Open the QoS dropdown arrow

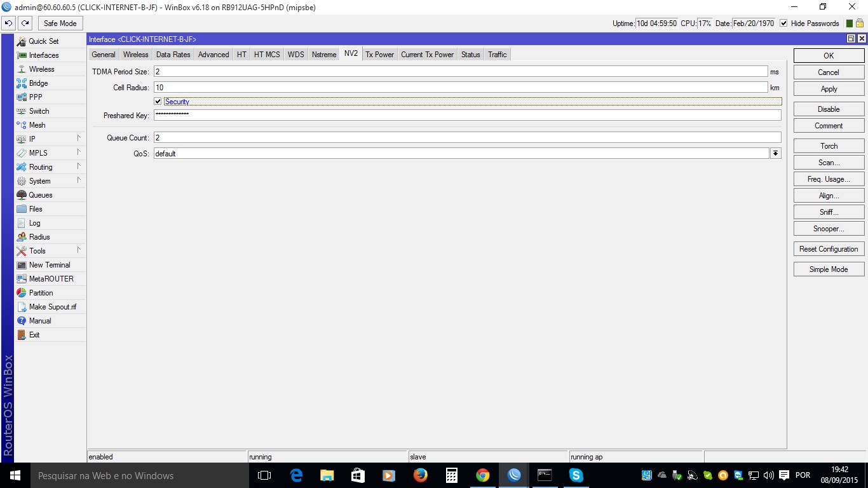pyautogui.click(x=775, y=154)
